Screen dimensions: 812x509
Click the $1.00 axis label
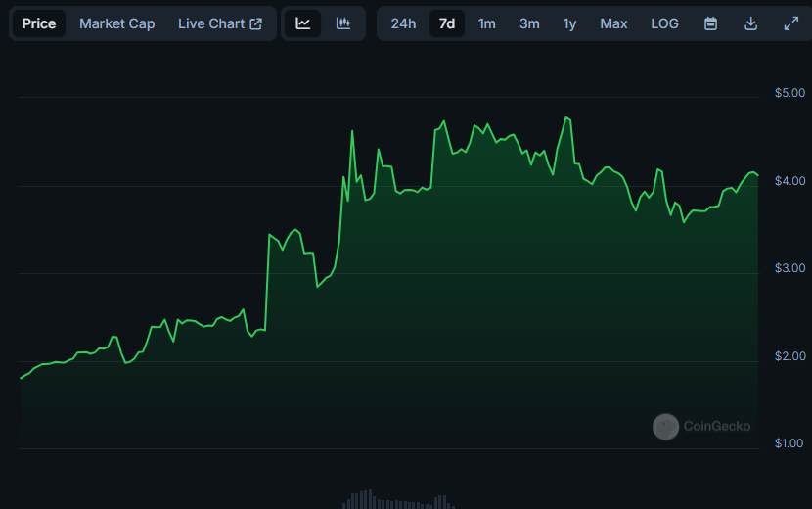pyautogui.click(x=789, y=443)
